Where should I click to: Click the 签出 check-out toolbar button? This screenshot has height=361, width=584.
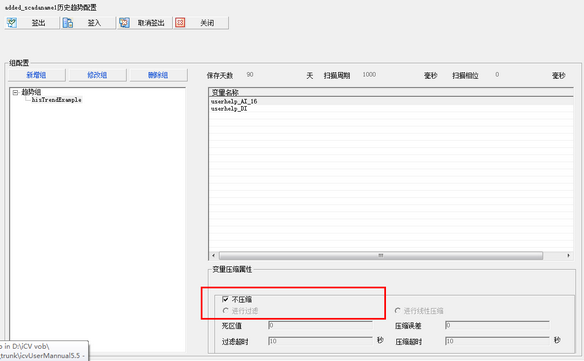(32, 23)
